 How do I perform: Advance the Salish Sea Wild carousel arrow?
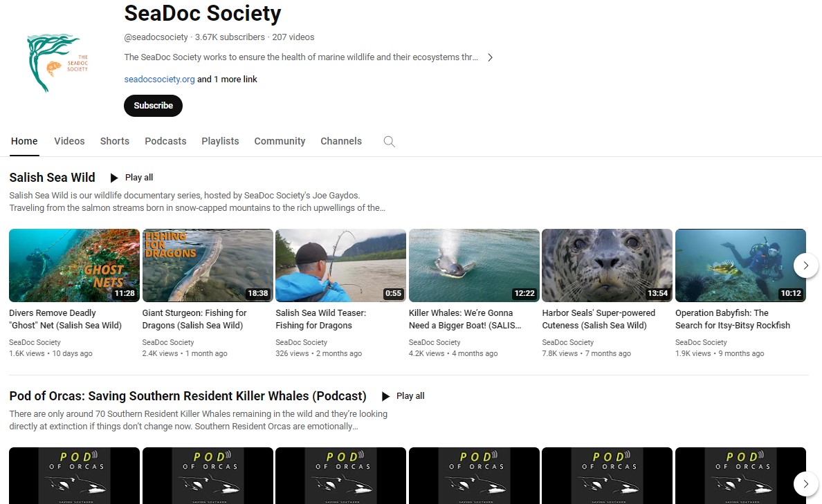805,265
